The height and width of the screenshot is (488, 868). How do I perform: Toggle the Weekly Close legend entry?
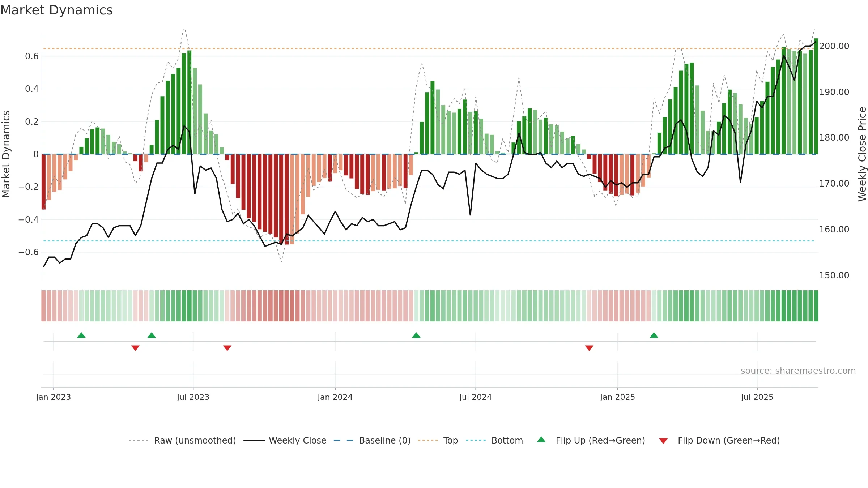point(285,440)
